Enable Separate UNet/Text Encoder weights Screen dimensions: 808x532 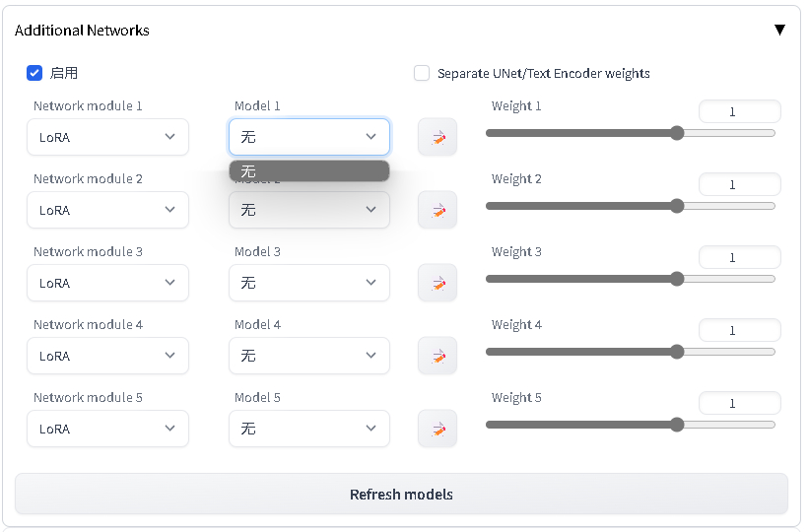(x=422, y=73)
